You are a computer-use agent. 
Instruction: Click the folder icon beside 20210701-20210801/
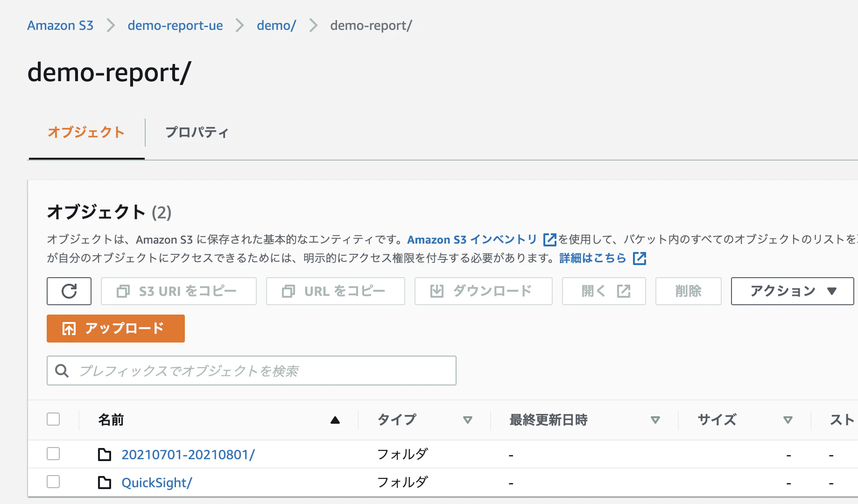coord(105,454)
